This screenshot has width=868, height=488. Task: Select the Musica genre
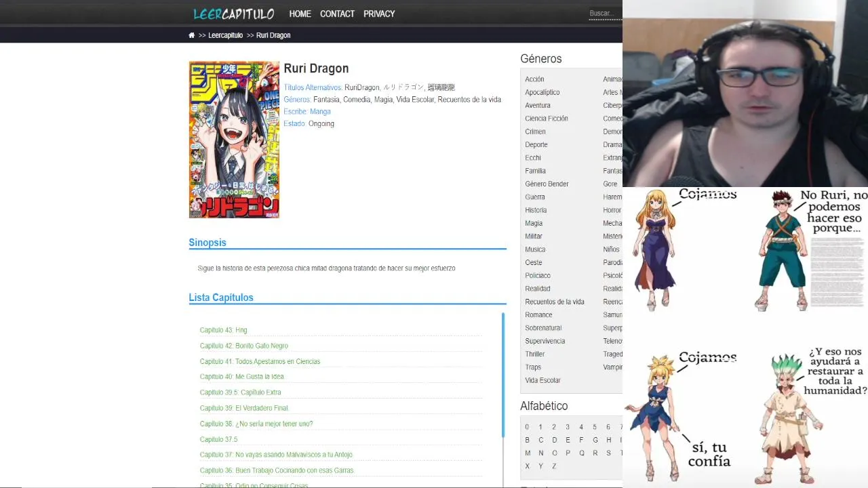(x=535, y=249)
